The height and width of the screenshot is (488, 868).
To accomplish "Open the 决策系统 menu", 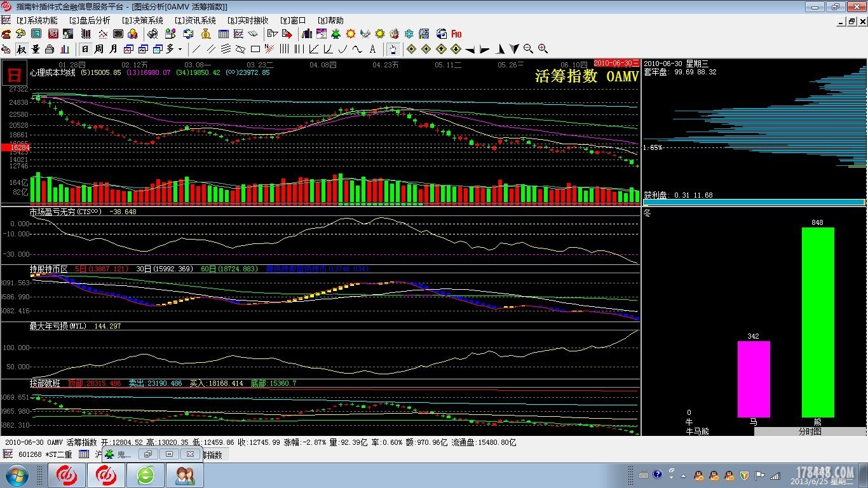I will (x=142, y=20).
